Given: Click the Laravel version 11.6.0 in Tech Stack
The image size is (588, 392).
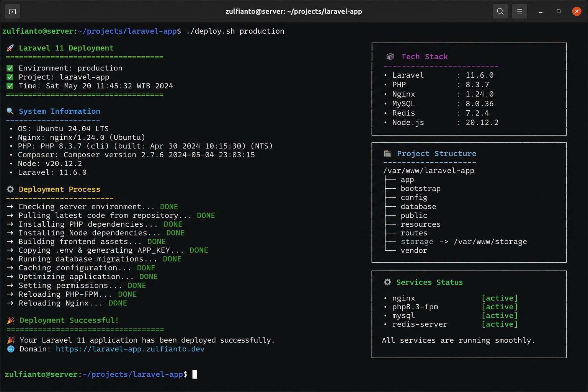Looking at the screenshot, I should [x=480, y=75].
